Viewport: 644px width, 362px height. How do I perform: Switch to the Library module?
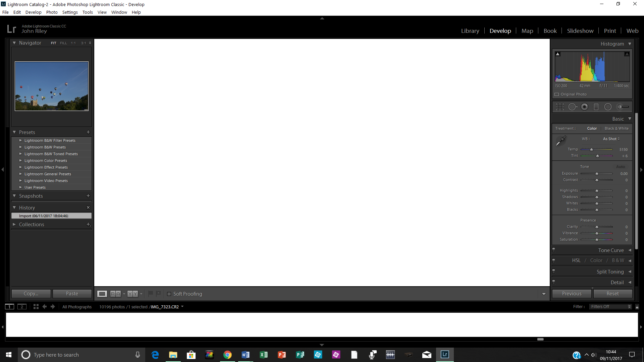[x=470, y=31]
